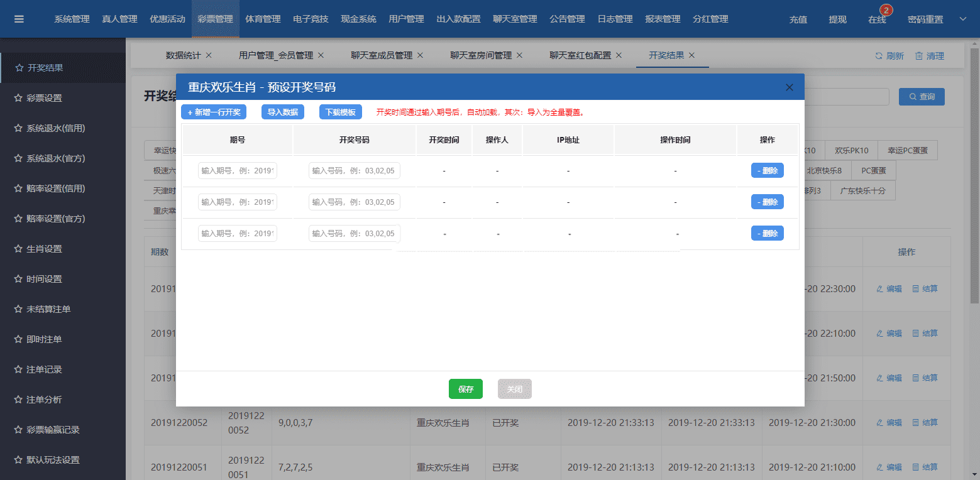The height and width of the screenshot is (480, 980).
Task: Click the first row 期号 input field
Action: [238, 171]
